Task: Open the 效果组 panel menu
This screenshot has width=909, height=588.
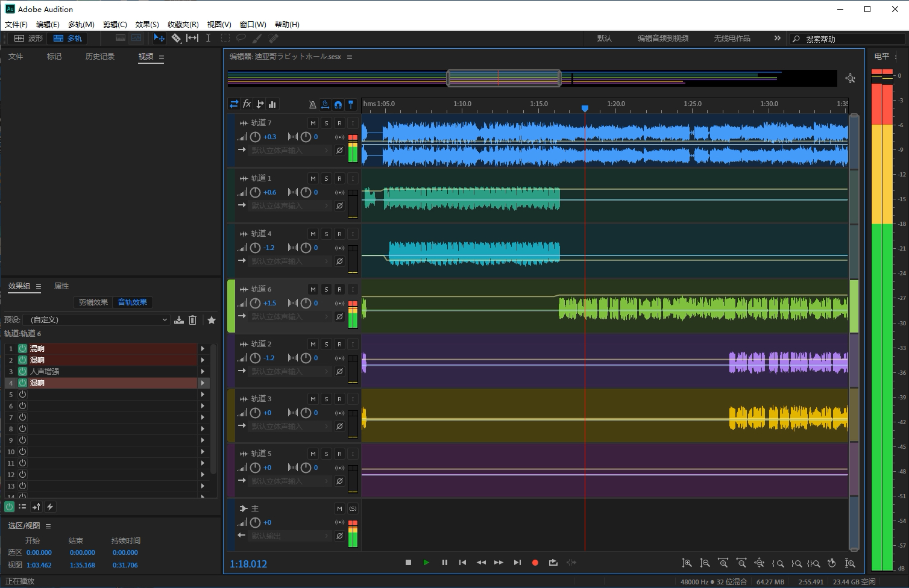Action: (39, 286)
